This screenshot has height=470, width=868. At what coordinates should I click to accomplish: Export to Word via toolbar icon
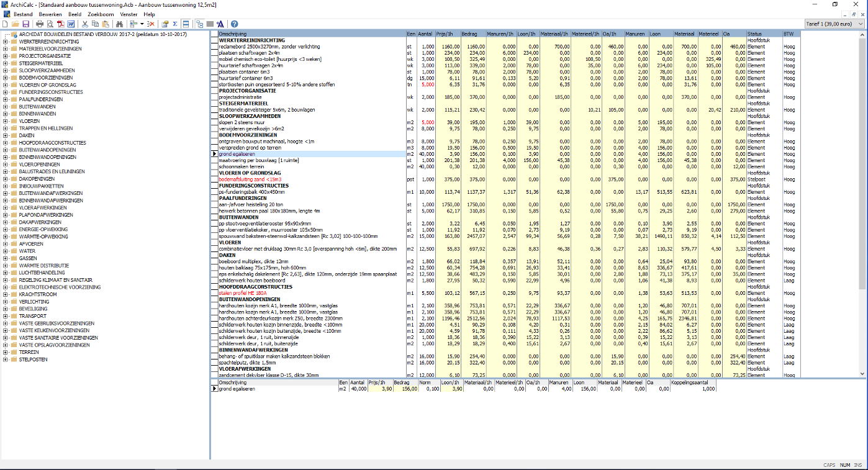(x=71, y=24)
